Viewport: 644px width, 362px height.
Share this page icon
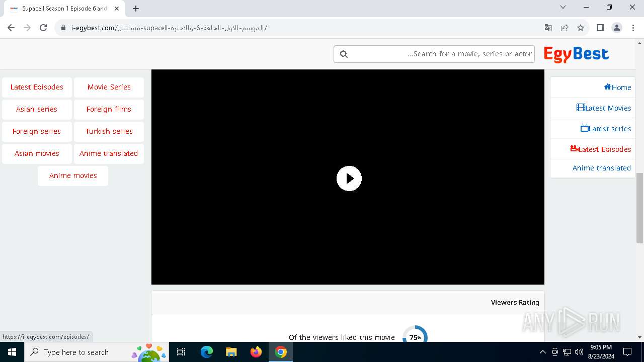(565, 28)
